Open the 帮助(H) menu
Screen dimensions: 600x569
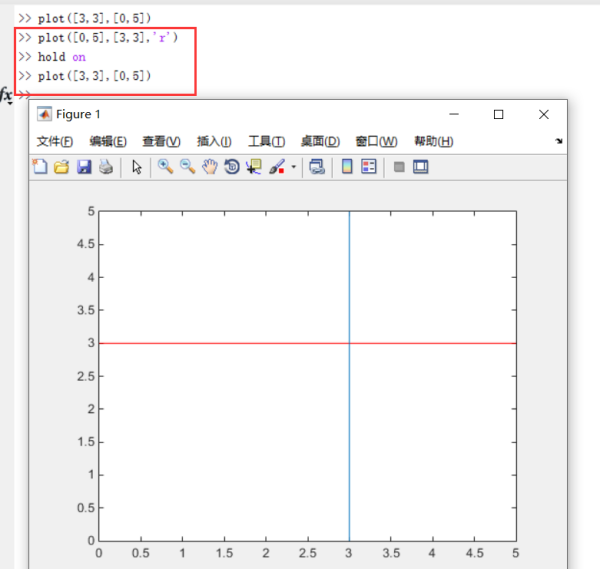434,141
